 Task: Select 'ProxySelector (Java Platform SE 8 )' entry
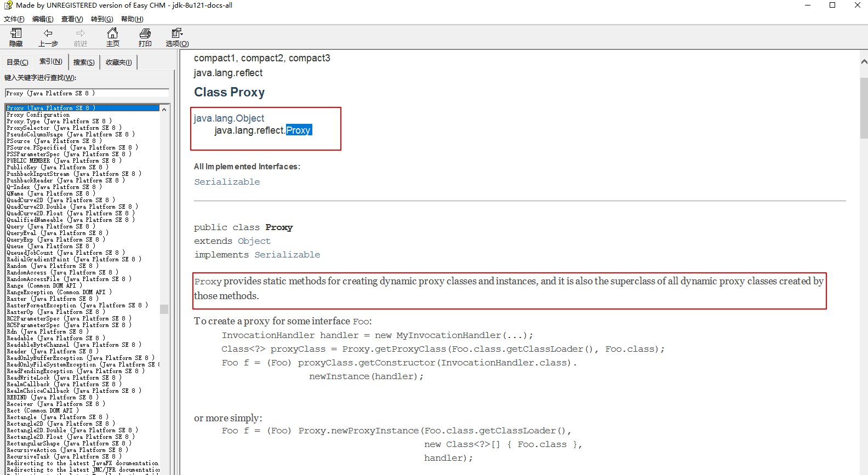coord(64,128)
